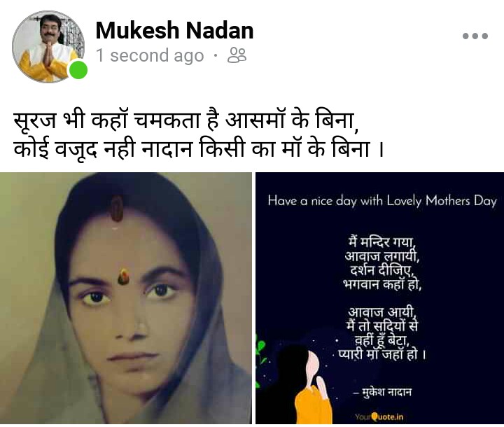Click the word आसमॉ in the post caption
The image size is (504, 427).
tap(255, 120)
